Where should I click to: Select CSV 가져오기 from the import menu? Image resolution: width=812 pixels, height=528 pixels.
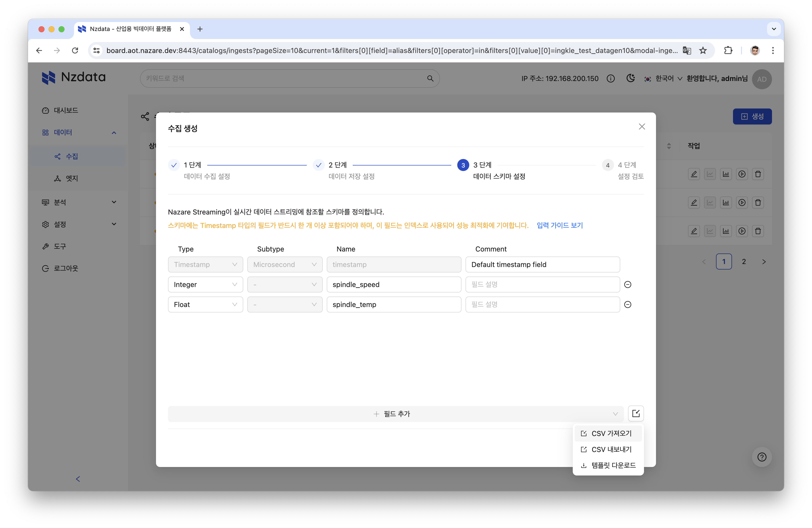tap(608, 433)
